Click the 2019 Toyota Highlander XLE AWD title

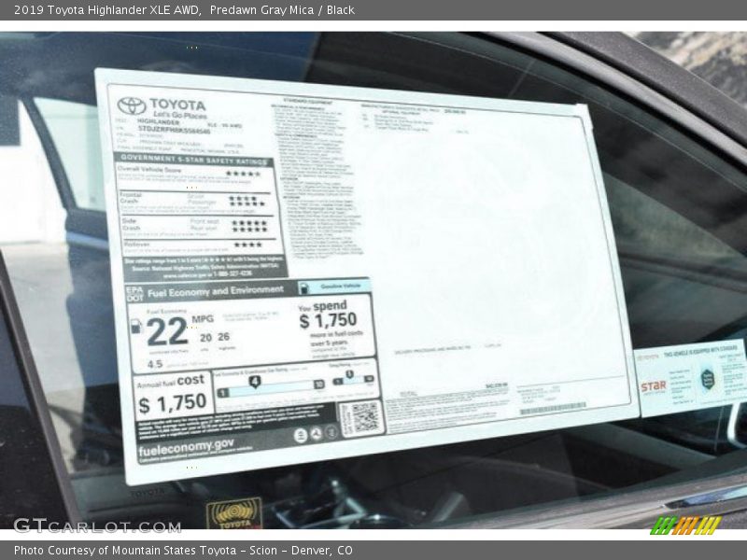click(x=105, y=9)
